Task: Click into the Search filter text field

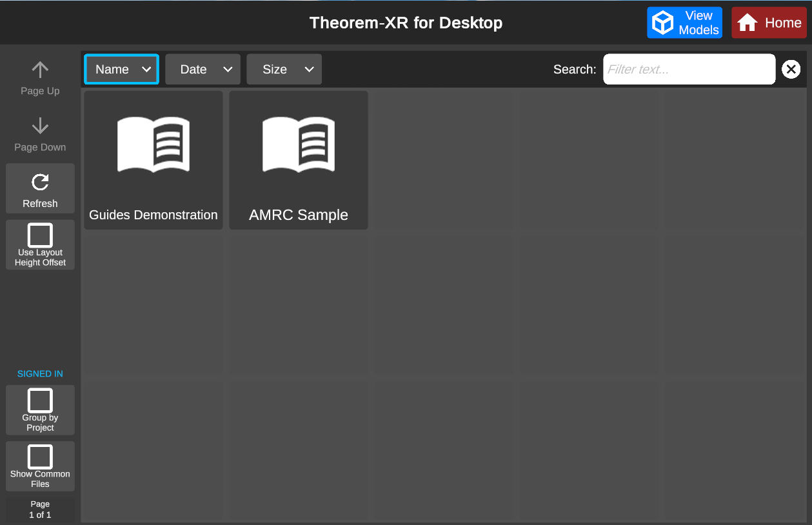Action: tap(688, 69)
